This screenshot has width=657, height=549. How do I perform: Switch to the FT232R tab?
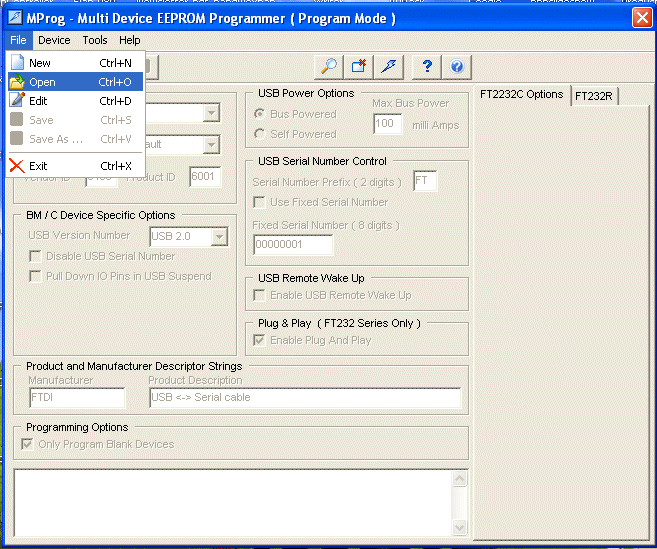[x=594, y=96]
